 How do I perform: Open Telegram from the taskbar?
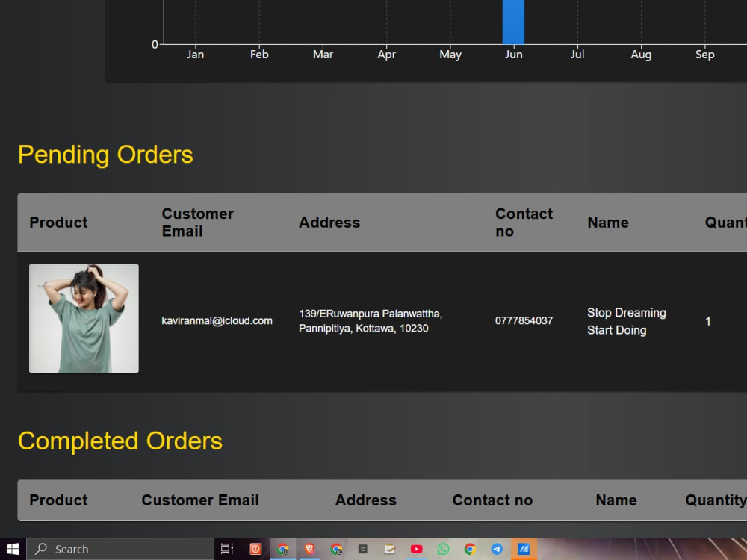pyautogui.click(x=497, y=549)
